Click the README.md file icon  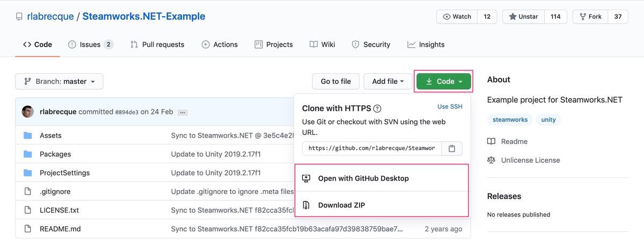[28, 229]
